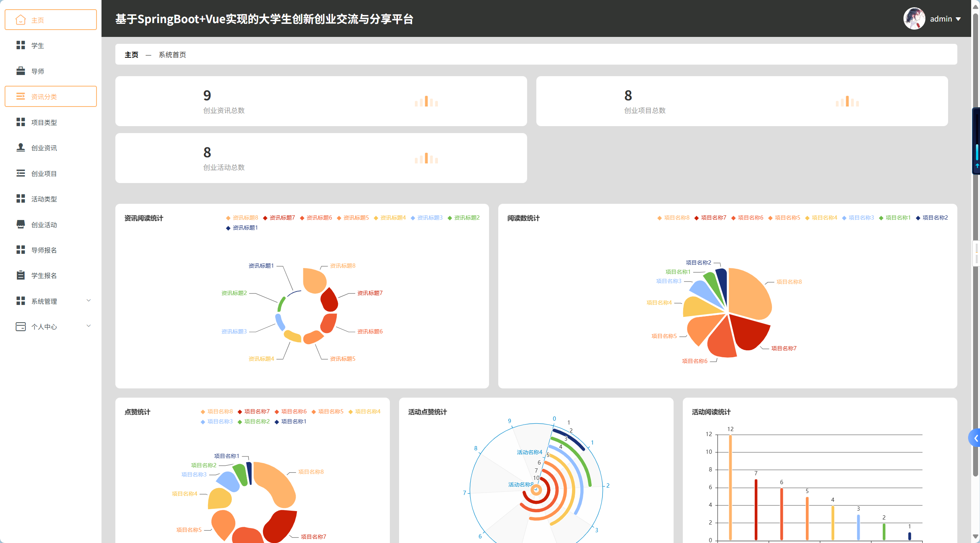Click the card icon next to 个人中心
Viewport: 980px width, 543px height.
(21, 326)
